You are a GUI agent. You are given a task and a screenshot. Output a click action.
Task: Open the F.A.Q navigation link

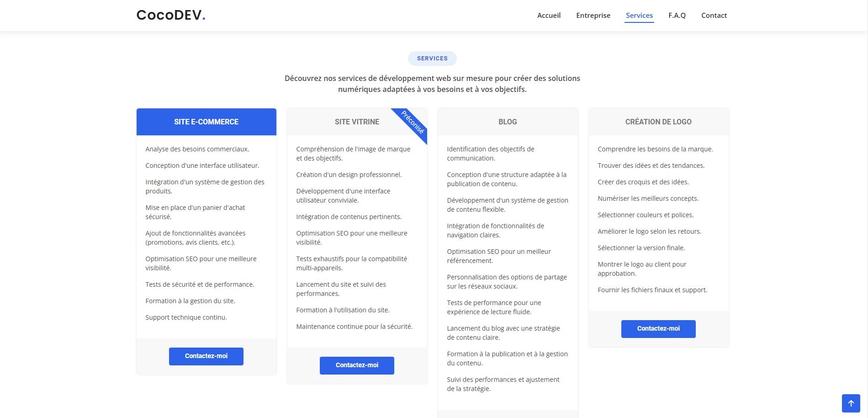point(677,16)
